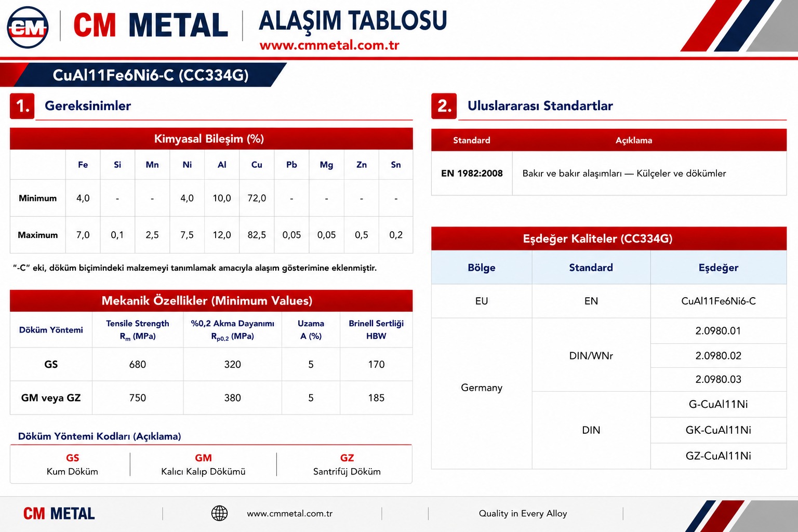Click the equivalent GK-CuAl11Ni

pos(719,430)
